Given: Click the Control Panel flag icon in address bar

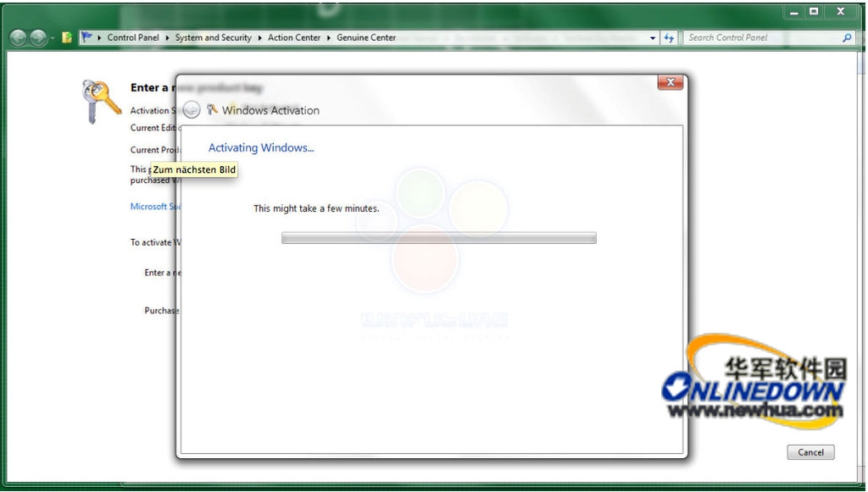Looking at the screenshot, I should 87,37.
